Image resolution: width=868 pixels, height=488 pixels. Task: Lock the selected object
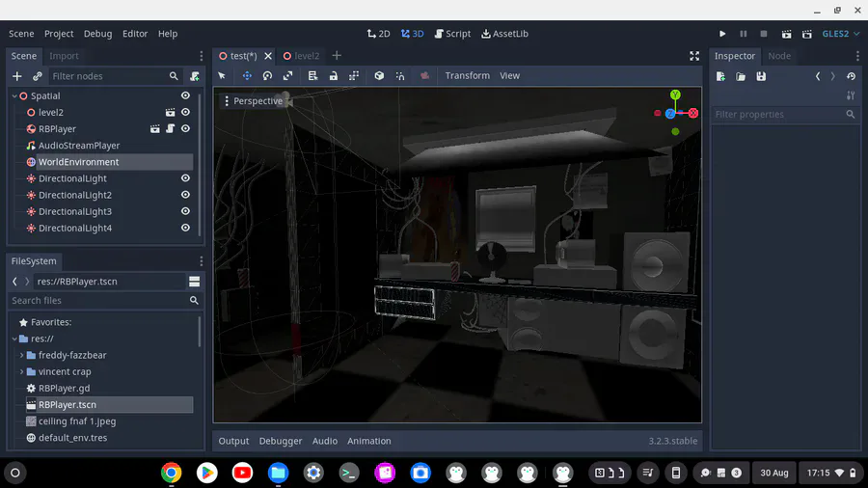334,76
